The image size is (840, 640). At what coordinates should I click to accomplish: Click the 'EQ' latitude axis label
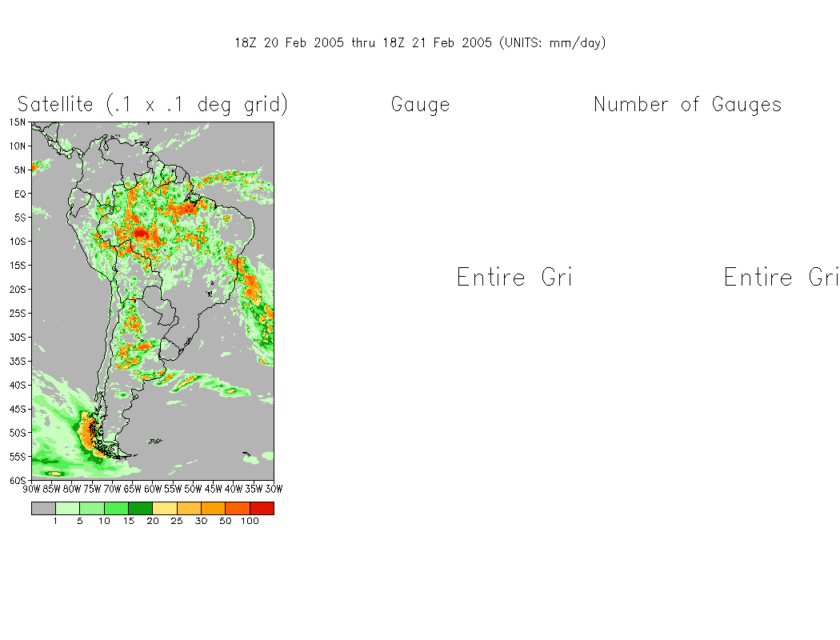tap(20, 194)
